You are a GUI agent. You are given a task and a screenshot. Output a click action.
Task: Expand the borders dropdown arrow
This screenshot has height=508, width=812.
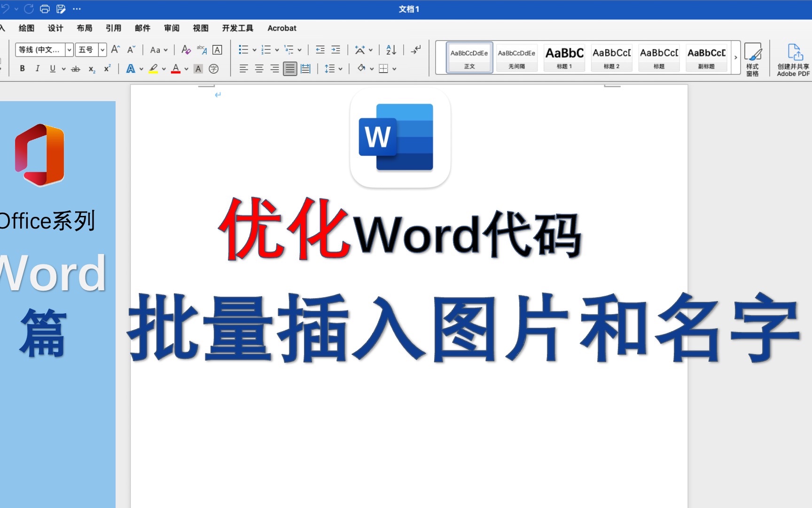394,69
